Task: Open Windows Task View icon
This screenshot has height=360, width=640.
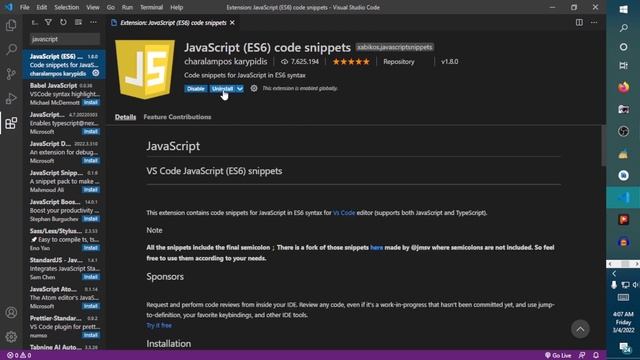Action: tap(623, 65)
